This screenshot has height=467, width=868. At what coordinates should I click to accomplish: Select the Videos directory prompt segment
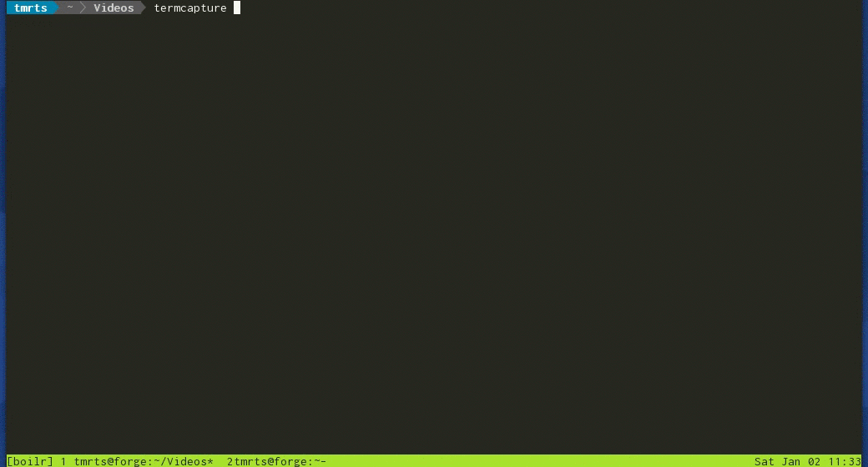point(114,8)
